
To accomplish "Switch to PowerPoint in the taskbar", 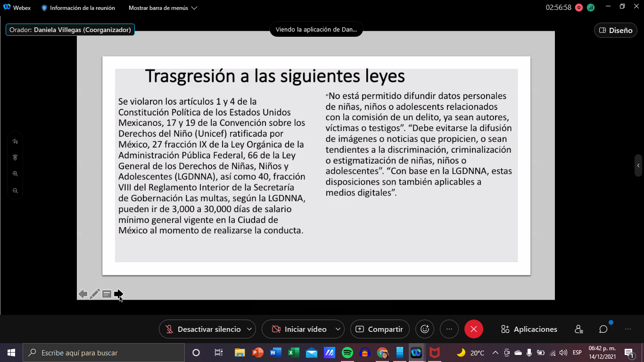I will 258,353.
